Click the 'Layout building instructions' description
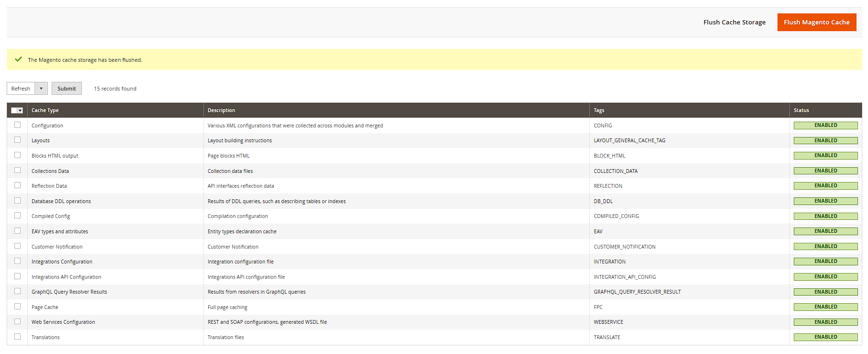 (240, 140)
